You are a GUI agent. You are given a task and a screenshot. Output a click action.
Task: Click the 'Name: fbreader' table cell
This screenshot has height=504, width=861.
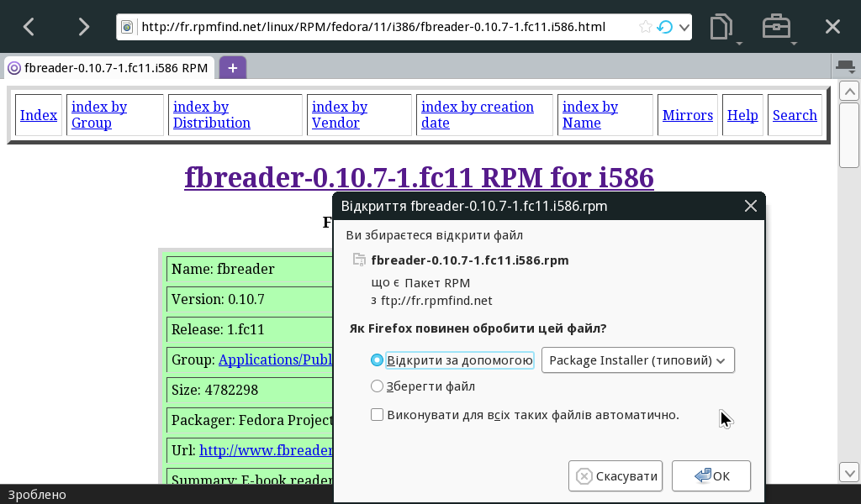250,269
